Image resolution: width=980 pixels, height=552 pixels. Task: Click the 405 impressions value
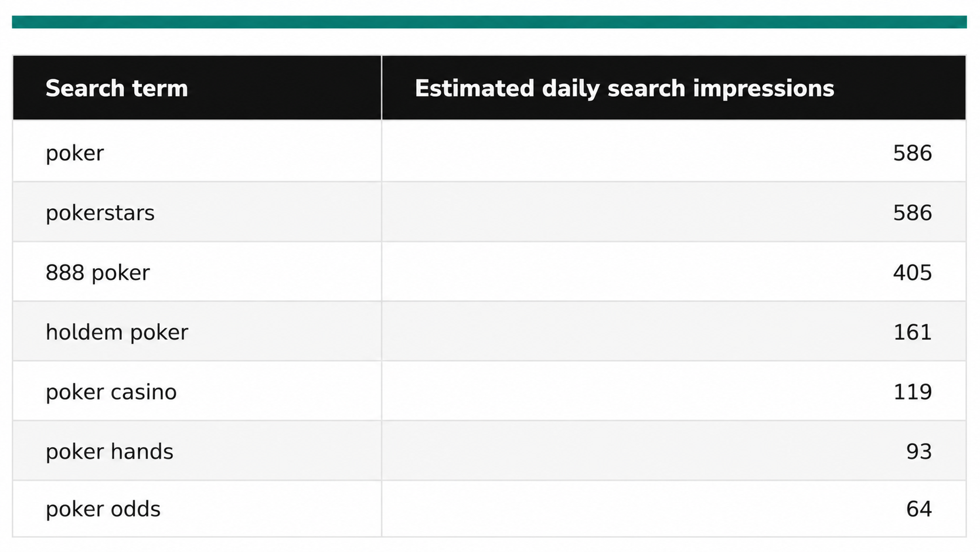click(912, 273)
